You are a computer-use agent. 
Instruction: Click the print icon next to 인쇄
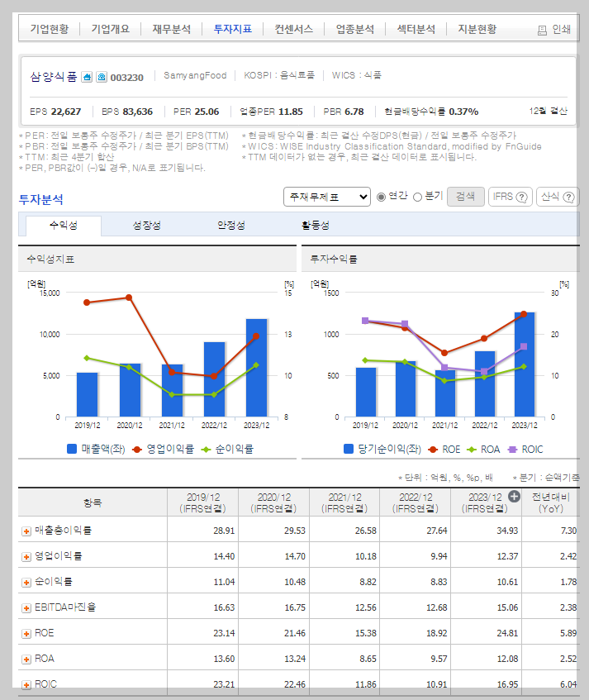point(542,31)
